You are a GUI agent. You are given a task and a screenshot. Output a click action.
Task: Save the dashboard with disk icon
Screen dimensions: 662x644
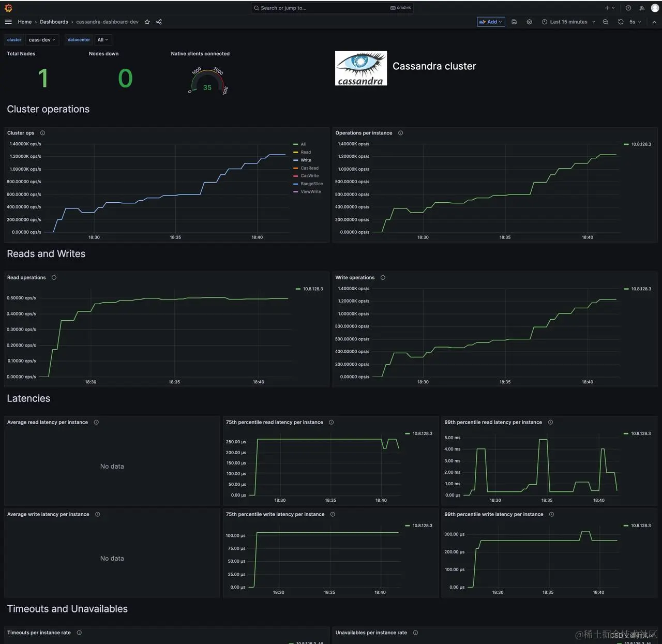point(514,22)
